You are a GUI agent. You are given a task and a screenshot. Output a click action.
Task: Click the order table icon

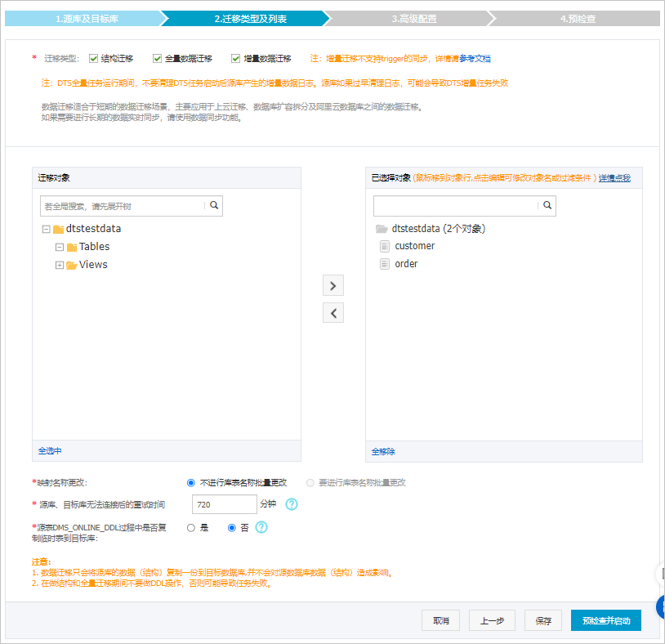(385, 264)
